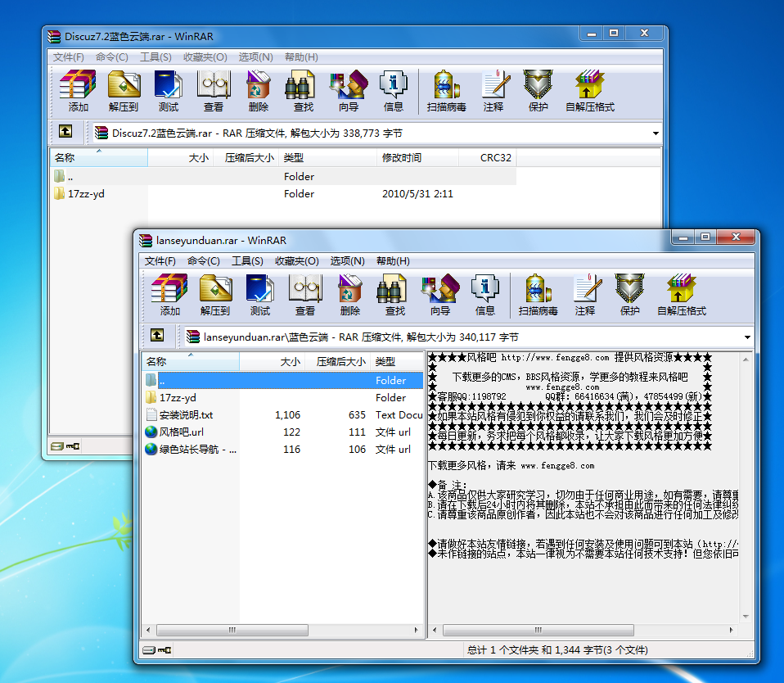Sort by CRC32 column in Discuz7.2 window

(488, 157)
